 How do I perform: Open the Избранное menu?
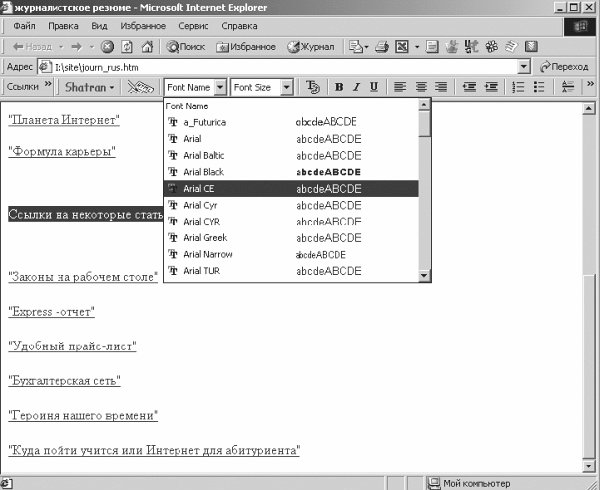(143, 26)
